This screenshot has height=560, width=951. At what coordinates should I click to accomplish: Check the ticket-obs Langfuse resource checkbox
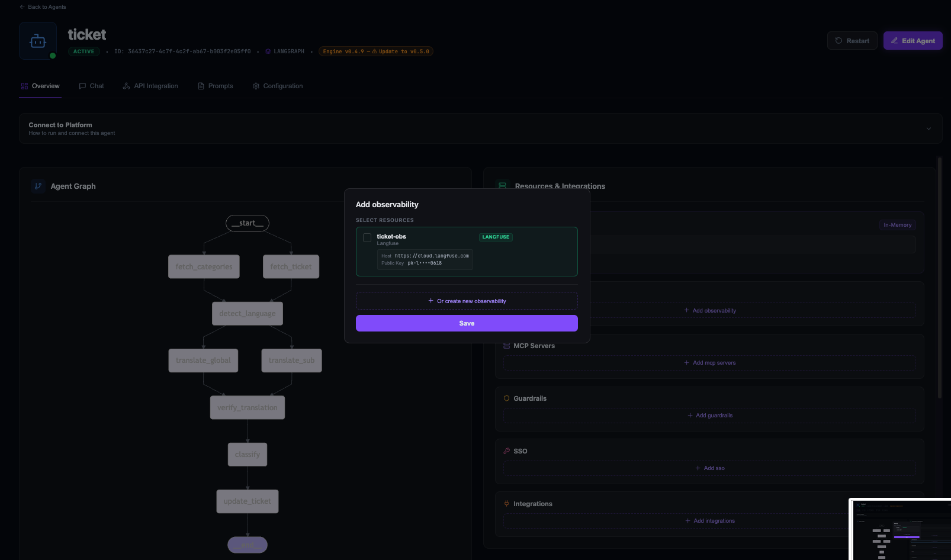click(x=367, y=237)
